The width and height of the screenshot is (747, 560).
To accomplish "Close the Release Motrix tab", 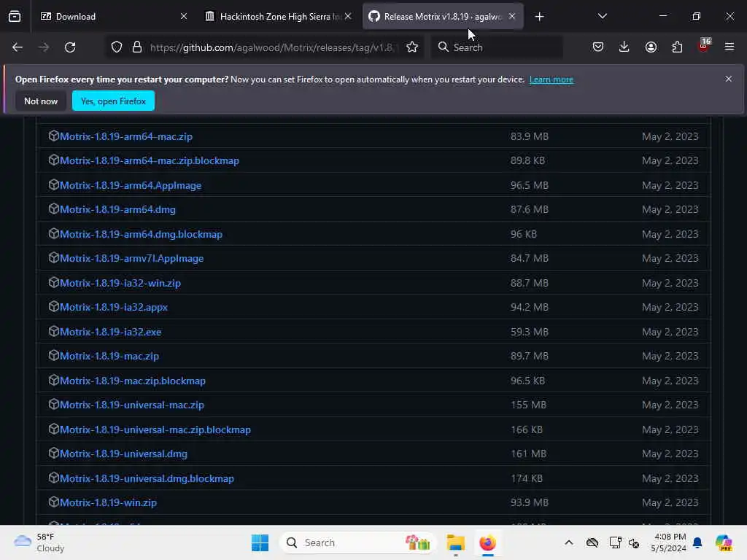I will tap(512, 17).
